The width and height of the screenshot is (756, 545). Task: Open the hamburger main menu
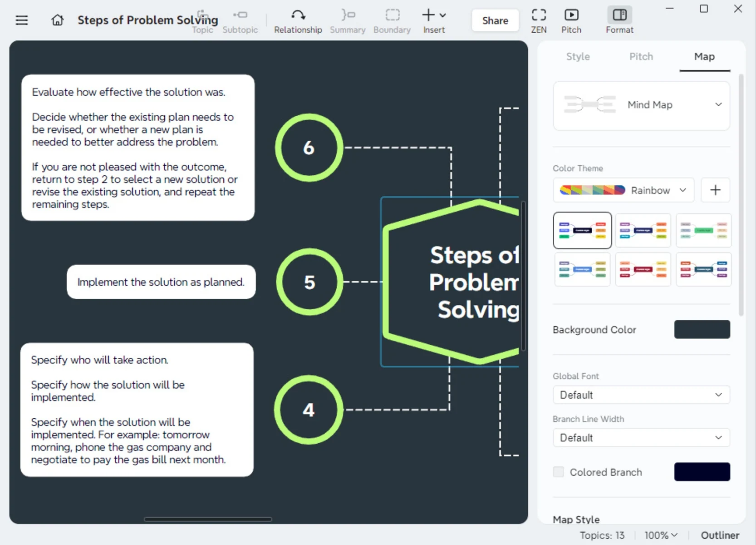click(x=22, y=20)
